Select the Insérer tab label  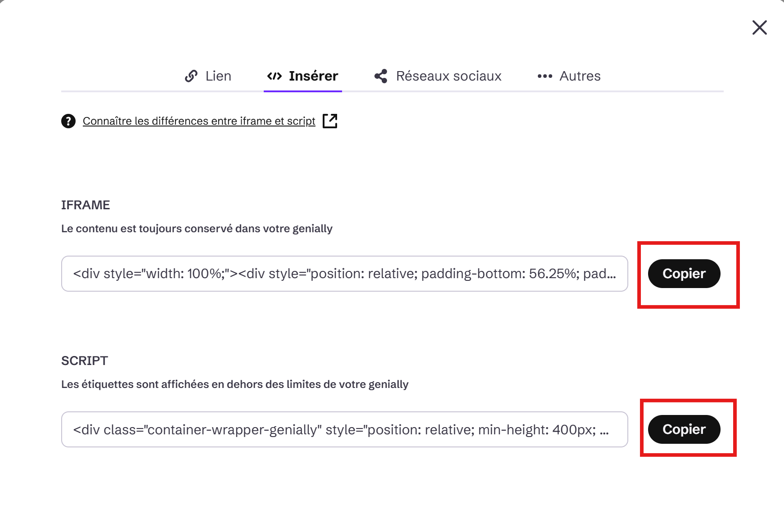pos(313,76)
